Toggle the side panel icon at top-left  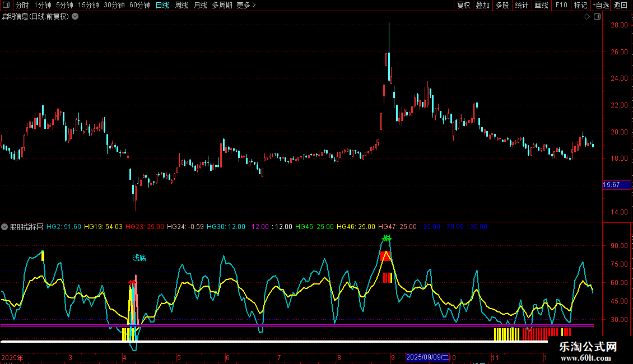point(6,5)
